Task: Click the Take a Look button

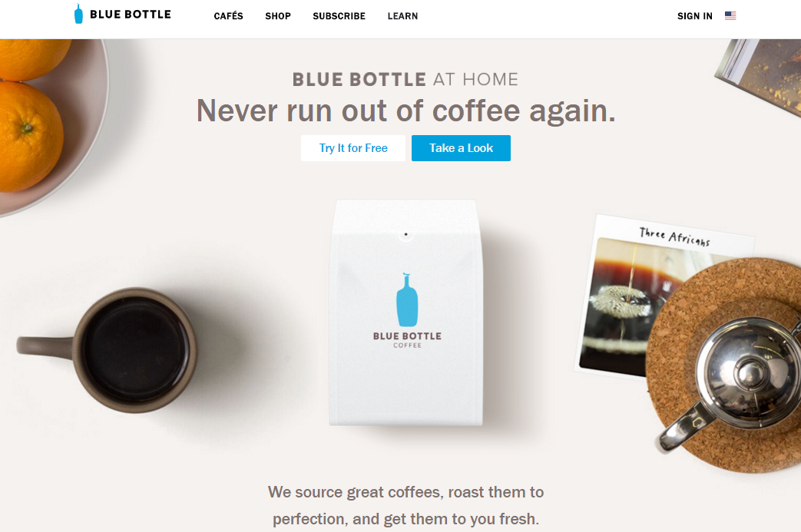Action: click(461, 148)
